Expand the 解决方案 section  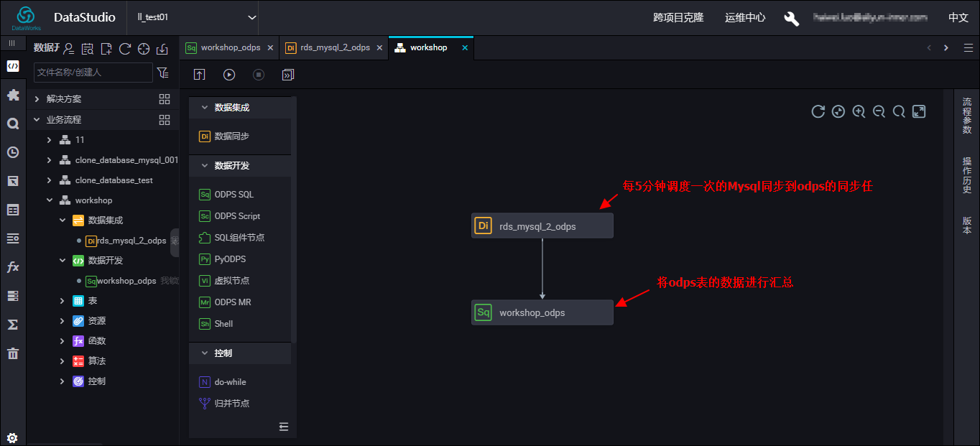pyautogui.click(x=37, y=99)
